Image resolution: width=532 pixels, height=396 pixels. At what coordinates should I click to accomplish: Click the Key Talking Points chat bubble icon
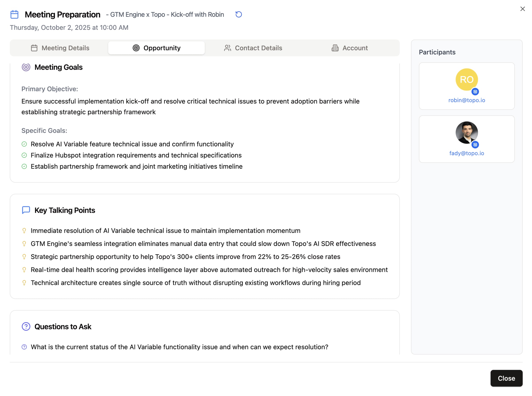[26, 210]
